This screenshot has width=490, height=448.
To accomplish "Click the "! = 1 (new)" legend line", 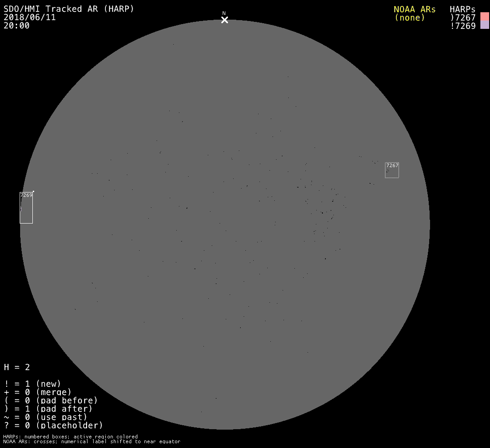I will (x=32, y=384).
